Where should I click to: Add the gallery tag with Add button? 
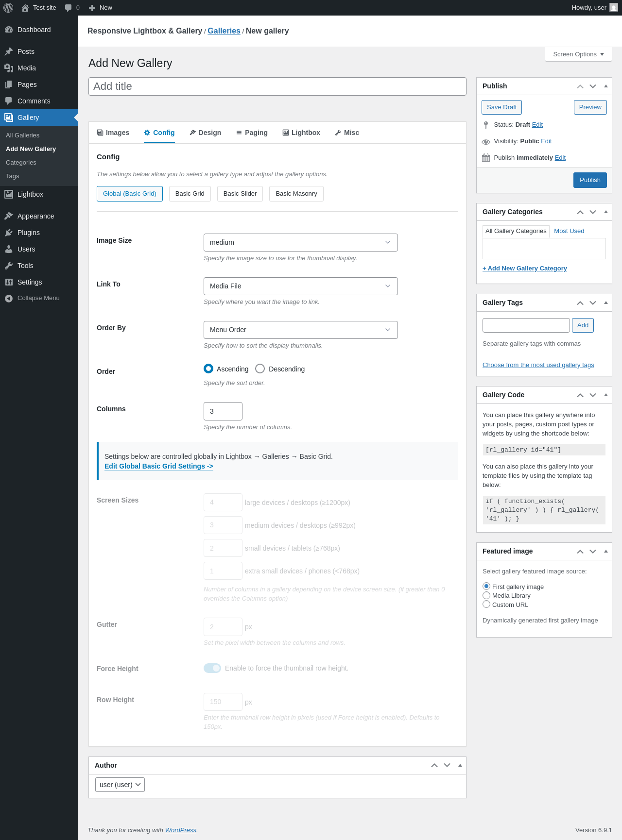[583, 325]
